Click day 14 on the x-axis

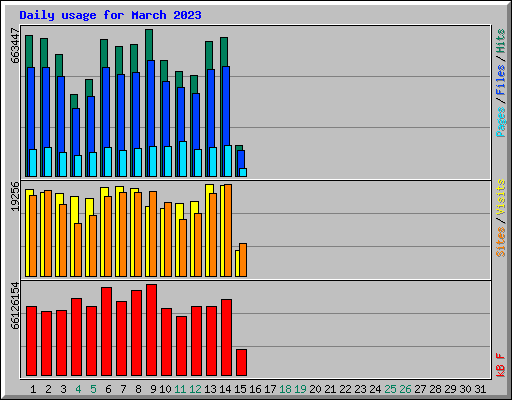tap(225, 389)
